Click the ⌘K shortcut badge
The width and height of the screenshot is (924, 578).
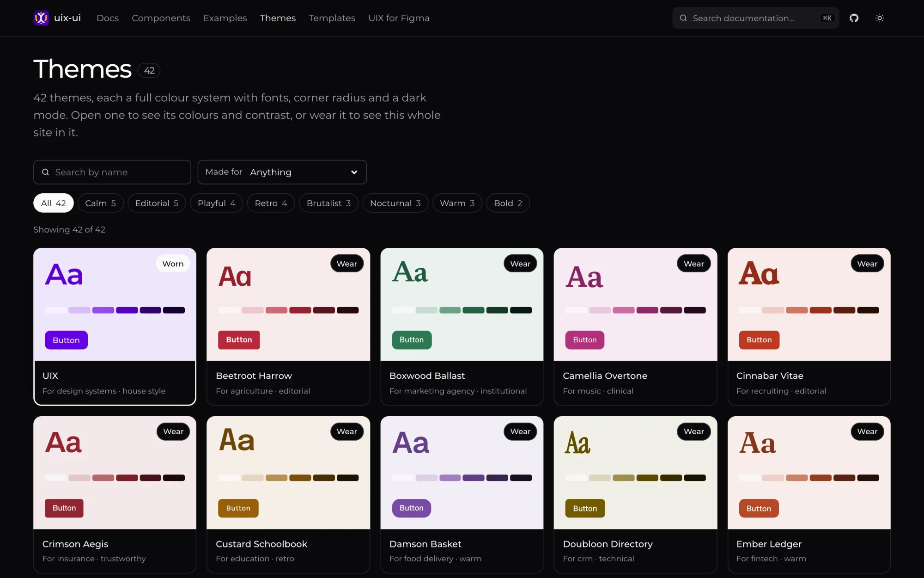[827, 18]
